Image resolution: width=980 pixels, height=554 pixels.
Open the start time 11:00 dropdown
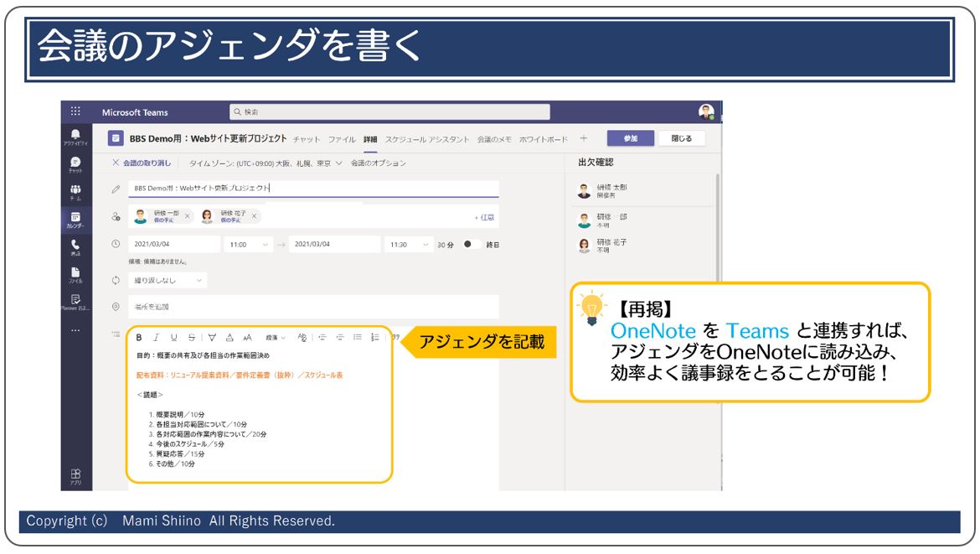pyautogui.click(x=248, y=245)
